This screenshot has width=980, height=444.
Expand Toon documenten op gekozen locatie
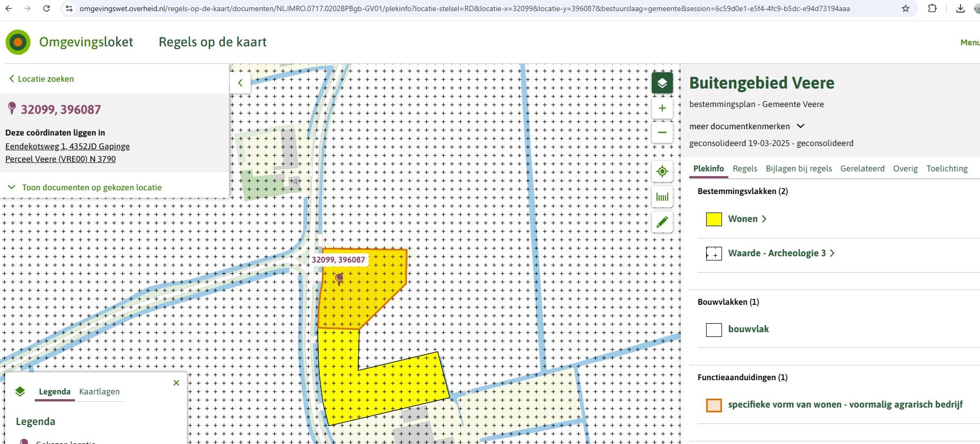click(x=85, y=187)
